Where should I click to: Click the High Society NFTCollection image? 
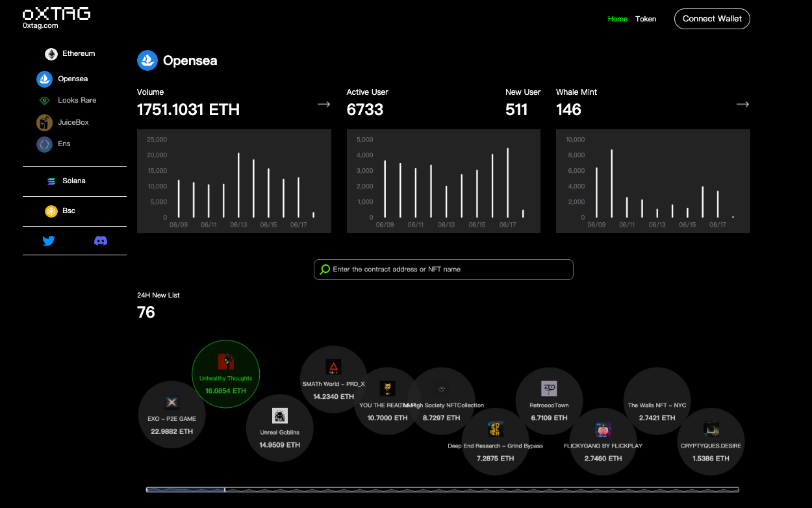441,388
